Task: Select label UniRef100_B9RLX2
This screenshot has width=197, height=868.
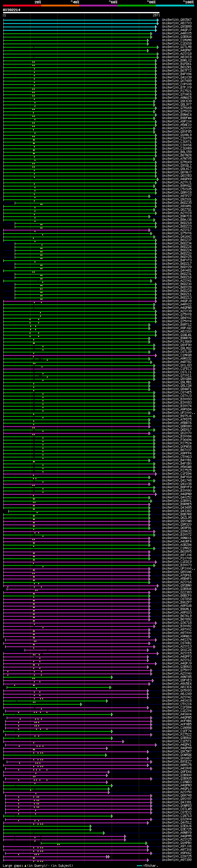Action: coord(177,60)
